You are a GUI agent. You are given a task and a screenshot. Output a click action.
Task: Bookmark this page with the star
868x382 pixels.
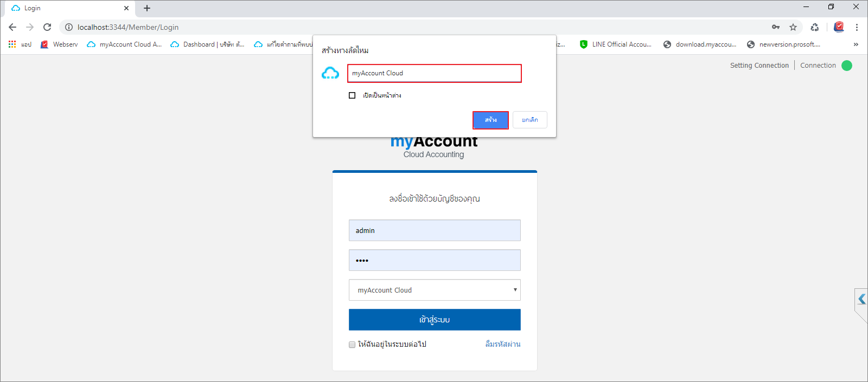793,27
